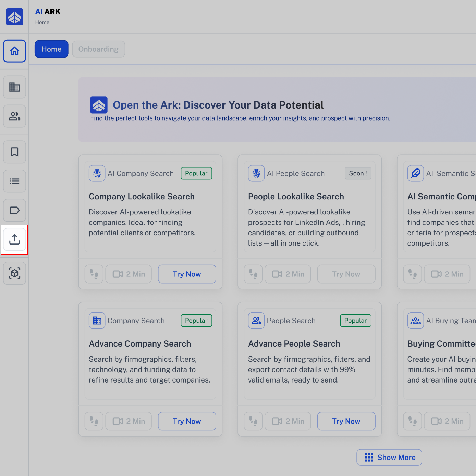Click Try Now for Company Lookalike Search
The height and width of the screenshot is (476, 476).
pyautogui.click(x=187, y=274)
